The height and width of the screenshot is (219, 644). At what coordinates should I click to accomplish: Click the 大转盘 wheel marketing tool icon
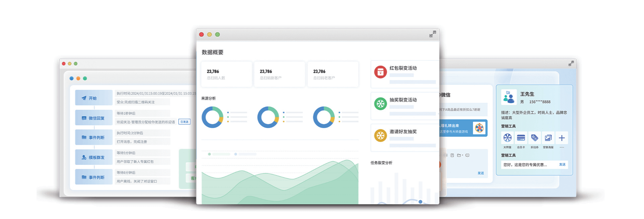click(x=507, y=138)
